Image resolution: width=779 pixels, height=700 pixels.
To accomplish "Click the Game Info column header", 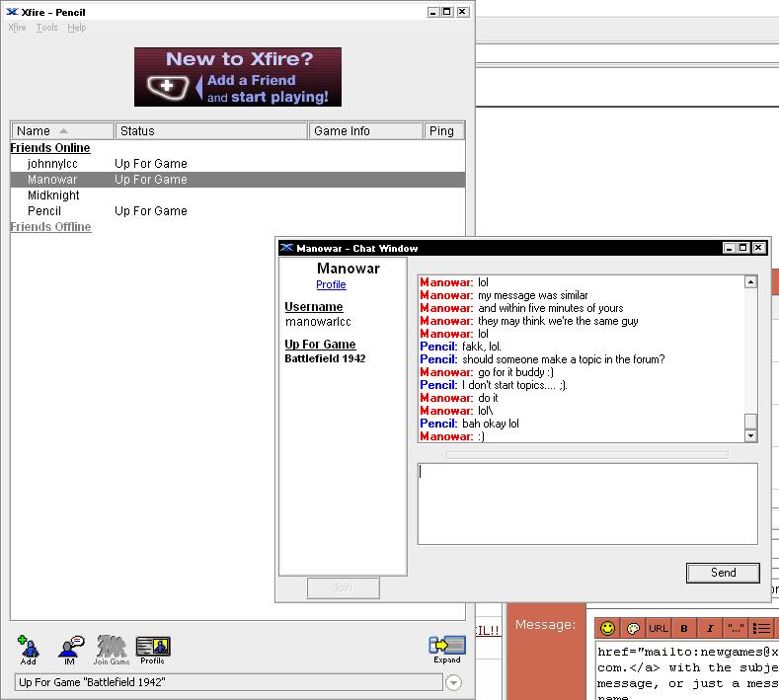I will [x=365, y=130].
